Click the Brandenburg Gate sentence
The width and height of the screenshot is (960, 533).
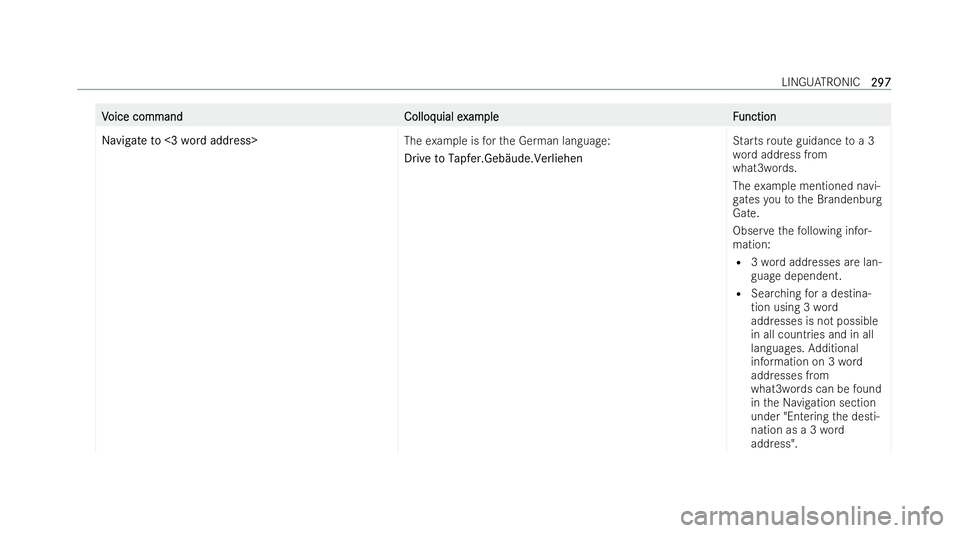(807, 199)
